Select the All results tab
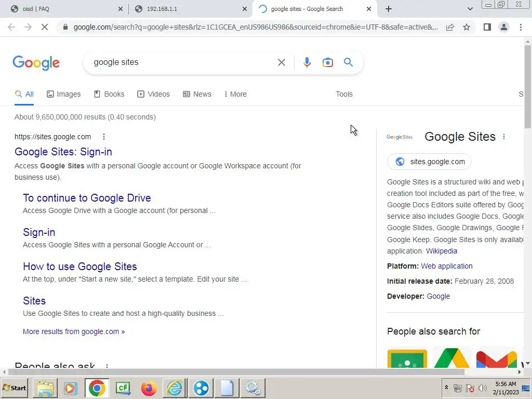The image size is (532, 399). [24, 95]
